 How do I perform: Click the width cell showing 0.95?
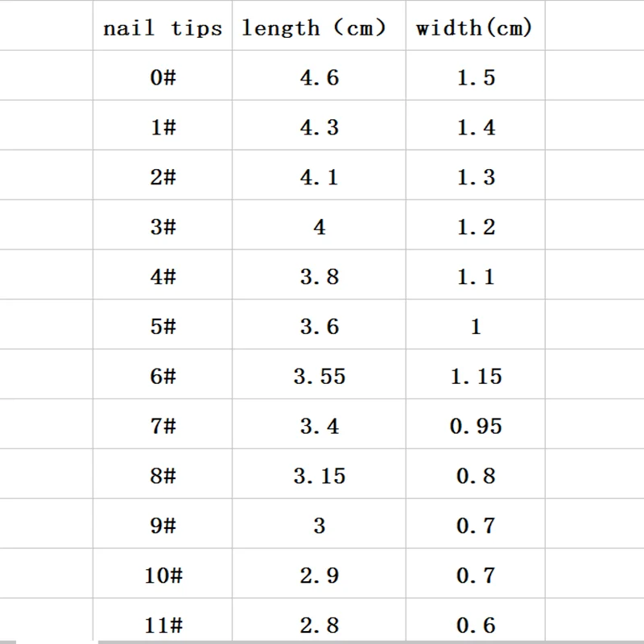pos(476,424)
